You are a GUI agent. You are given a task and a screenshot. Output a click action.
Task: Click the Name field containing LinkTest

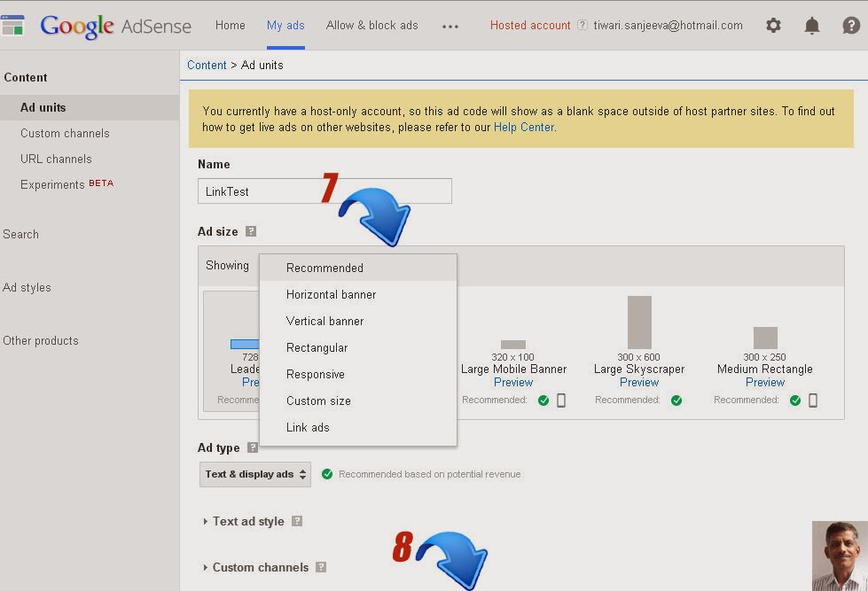click(325, 191)
